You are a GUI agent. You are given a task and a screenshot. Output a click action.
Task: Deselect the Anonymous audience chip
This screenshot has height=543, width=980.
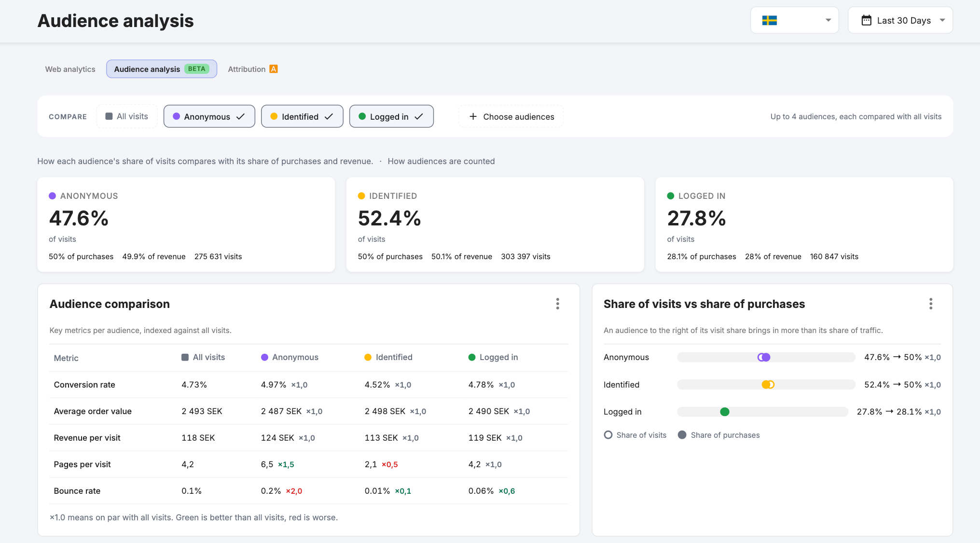click(209, 116)
